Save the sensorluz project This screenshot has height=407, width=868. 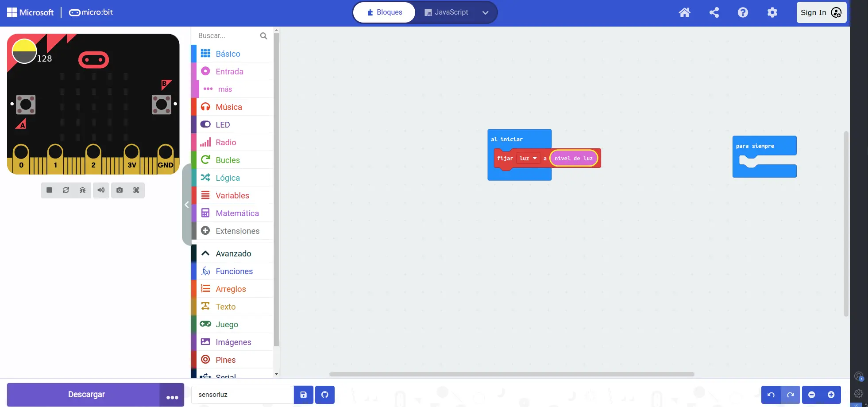(x=304, y=395)
